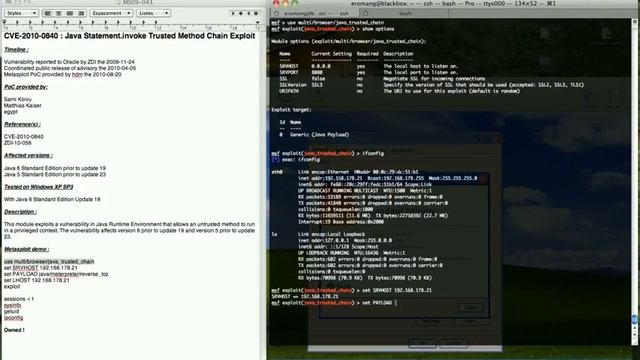Select the left tab stop icon
This screenshot has height=360, width=640.
pyautogui.click(x=233, y=13)
